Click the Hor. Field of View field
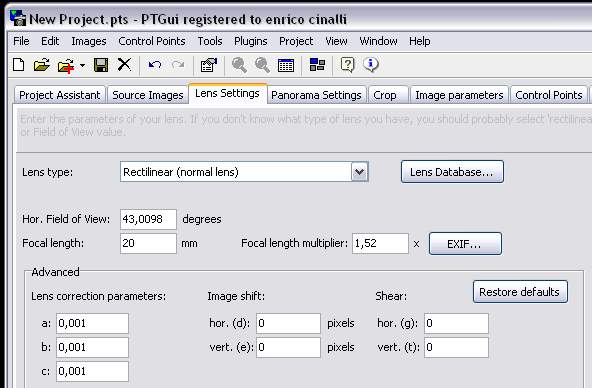 pos(148,219)
